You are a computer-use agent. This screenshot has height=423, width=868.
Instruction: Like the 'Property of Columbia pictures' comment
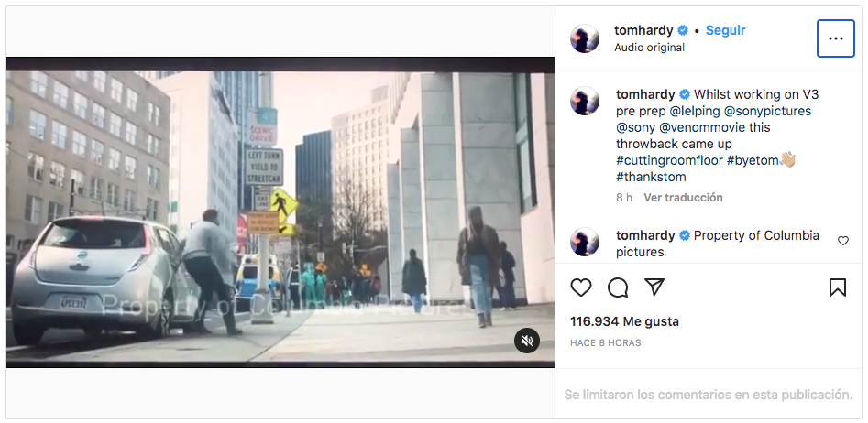point(842,241)
